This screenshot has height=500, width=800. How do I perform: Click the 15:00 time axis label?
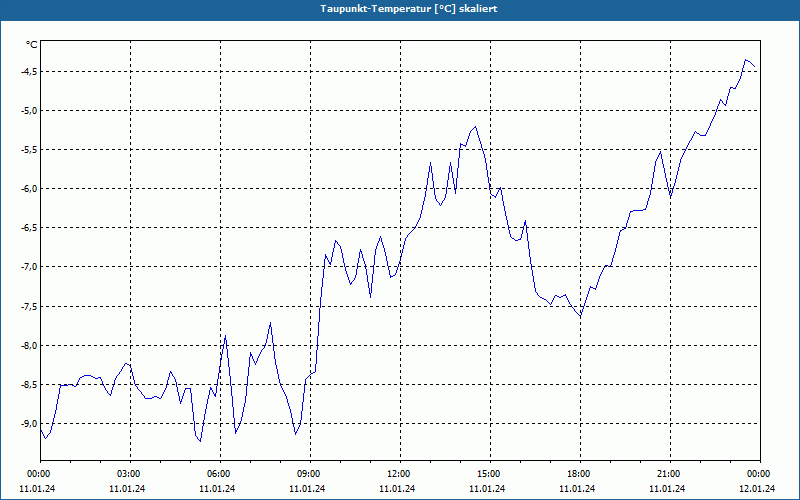(x=490, y=474)
